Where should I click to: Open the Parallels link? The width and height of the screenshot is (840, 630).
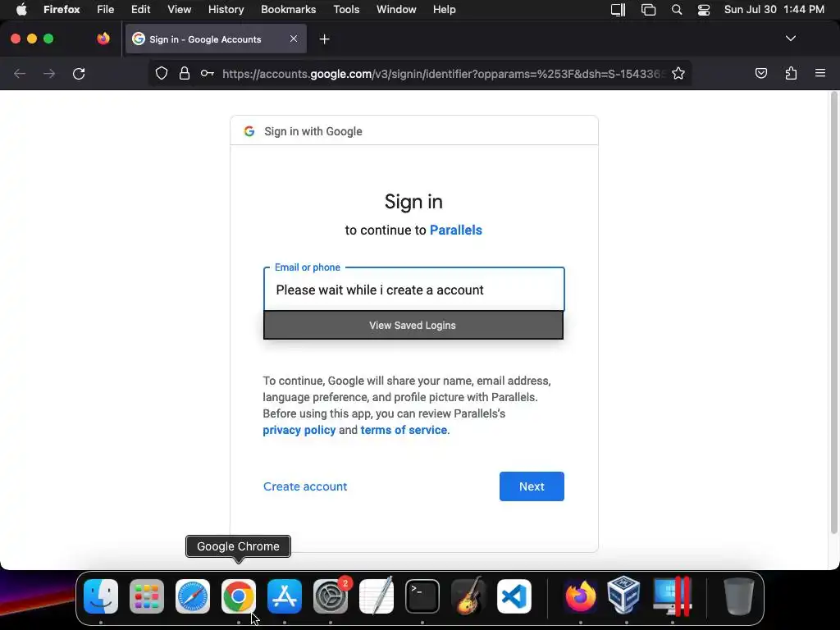456,230
